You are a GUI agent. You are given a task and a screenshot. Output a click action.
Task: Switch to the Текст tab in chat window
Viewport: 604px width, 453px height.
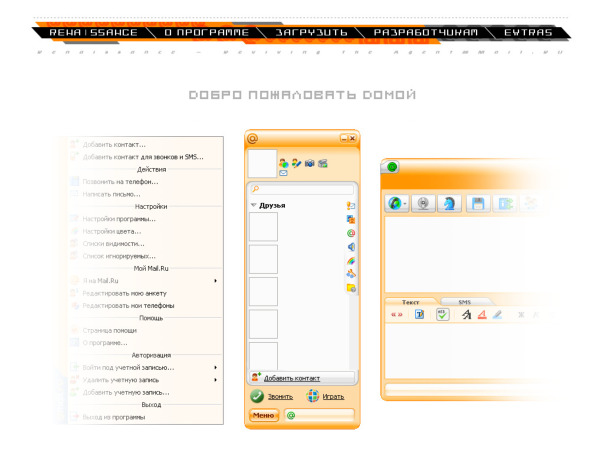pyautogui.click(x=411, y=302)
